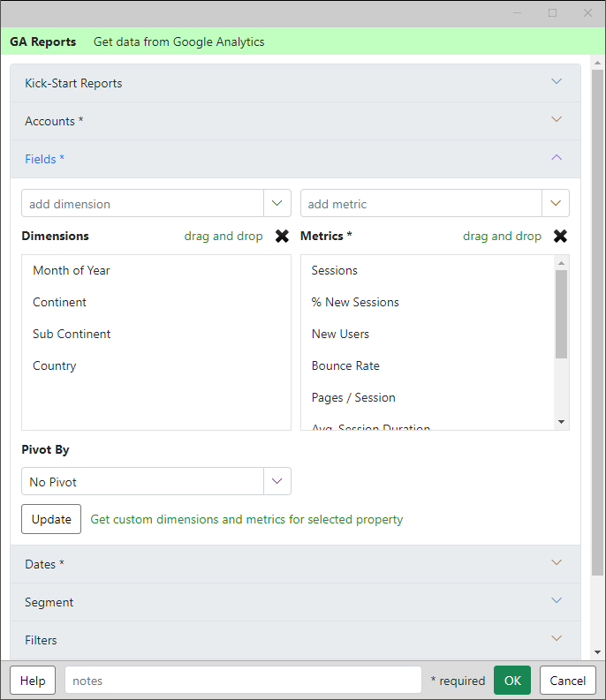Expand the Filters section
Image resolution: width=606 pixels, height=700 pixels.
click(x=295, y=640)
